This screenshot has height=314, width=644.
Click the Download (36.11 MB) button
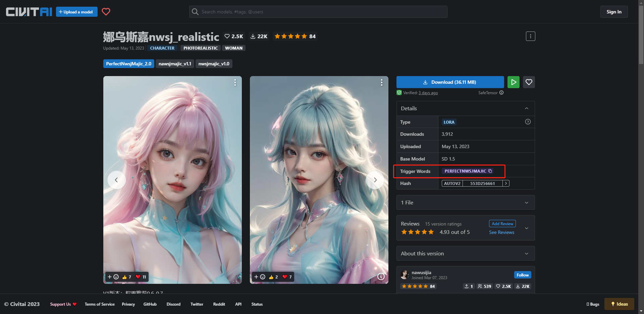click(450, 82)
